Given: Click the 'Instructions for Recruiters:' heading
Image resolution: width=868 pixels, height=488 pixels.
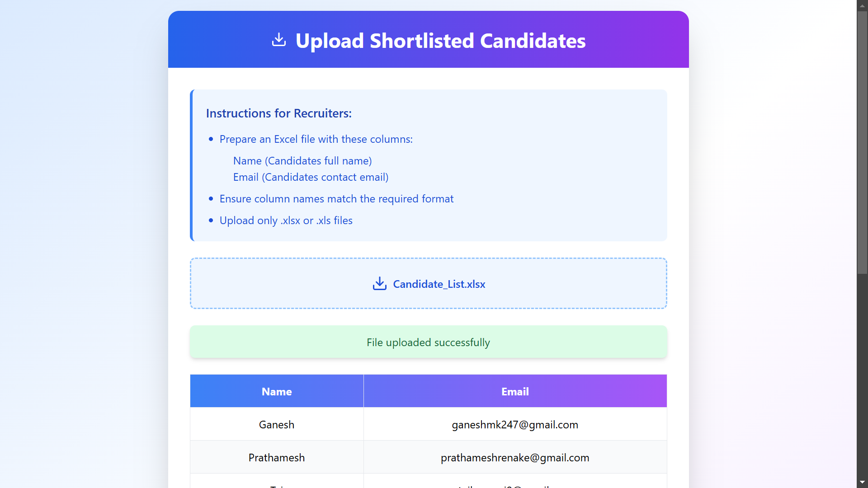Looking at the screenshot, I should (x=278, y=113).
